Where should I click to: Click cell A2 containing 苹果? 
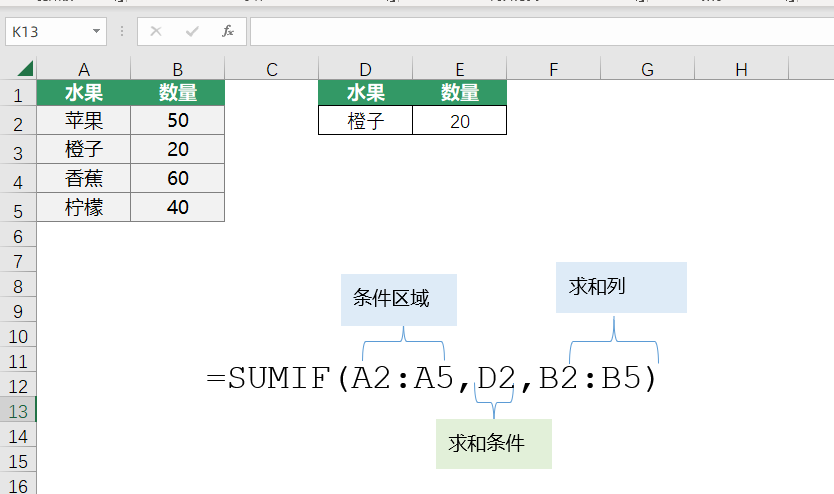tap(84, 120)
